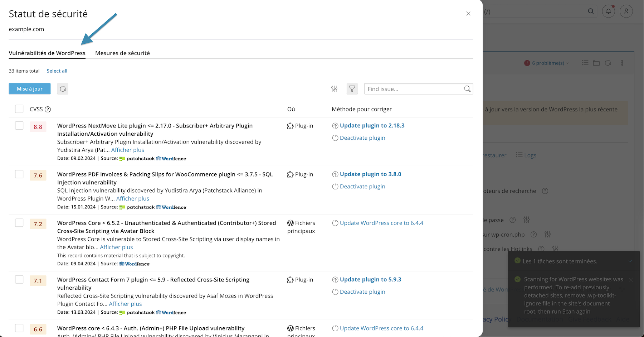Viewport: 644px width, 337px height.
Task: Select the Vulnérabilités de WordPress tab
Action: point(47,53)
